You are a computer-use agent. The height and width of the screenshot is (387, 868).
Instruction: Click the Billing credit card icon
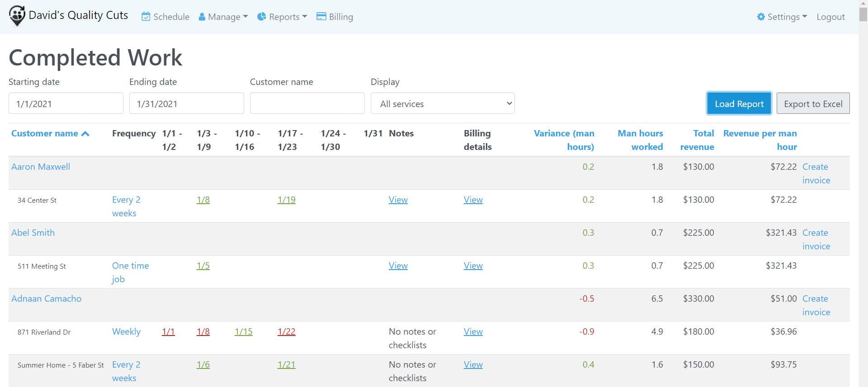point(321,17)
